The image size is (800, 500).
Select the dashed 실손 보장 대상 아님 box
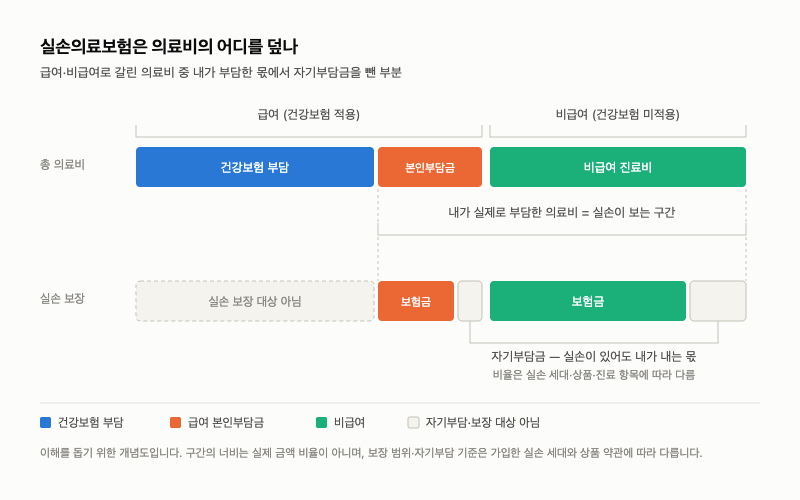pyautogui.click(x=255, y=301)
